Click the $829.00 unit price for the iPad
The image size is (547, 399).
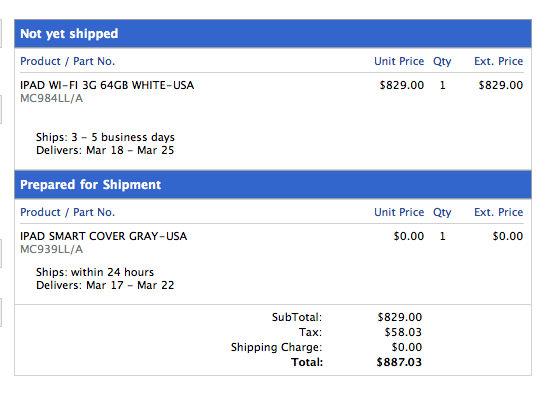402,85
